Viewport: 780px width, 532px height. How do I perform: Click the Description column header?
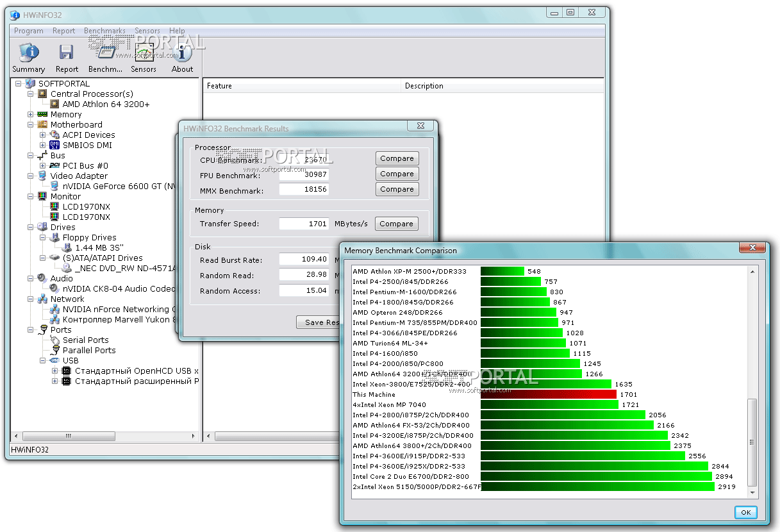point(502,86)
